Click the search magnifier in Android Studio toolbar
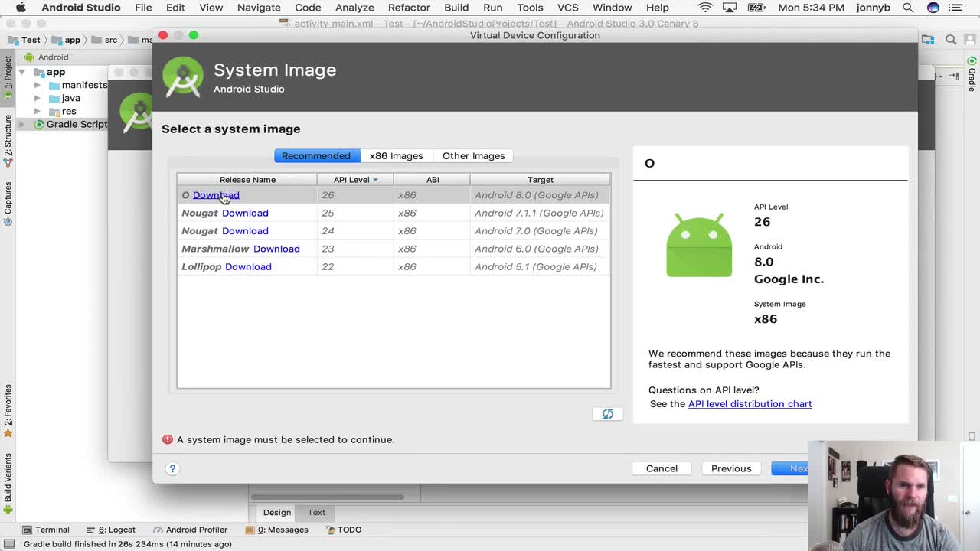Screen dimensions: 980x551 (x=950, y=40)
